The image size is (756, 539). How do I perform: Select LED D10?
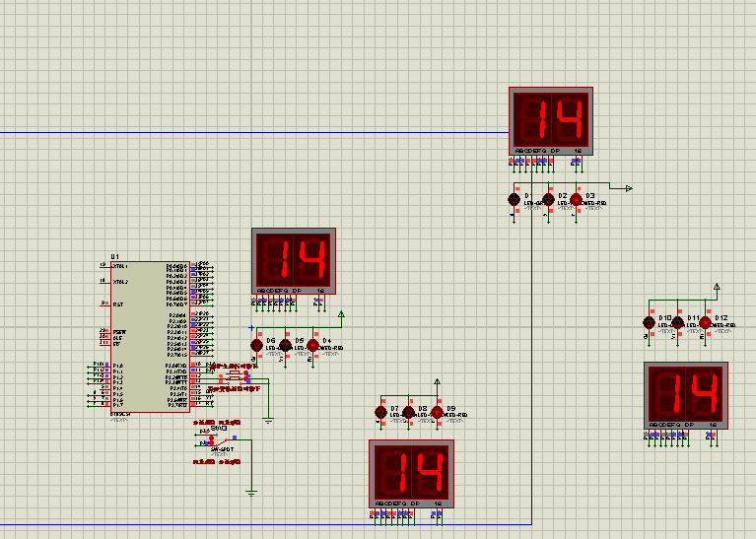(x=649, y=322)
